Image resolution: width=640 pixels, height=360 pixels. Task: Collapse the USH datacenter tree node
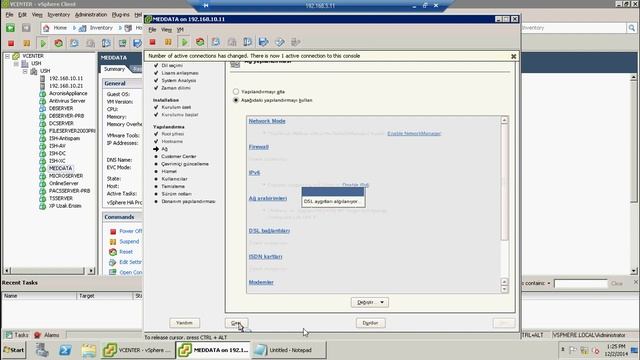[16, 64]
